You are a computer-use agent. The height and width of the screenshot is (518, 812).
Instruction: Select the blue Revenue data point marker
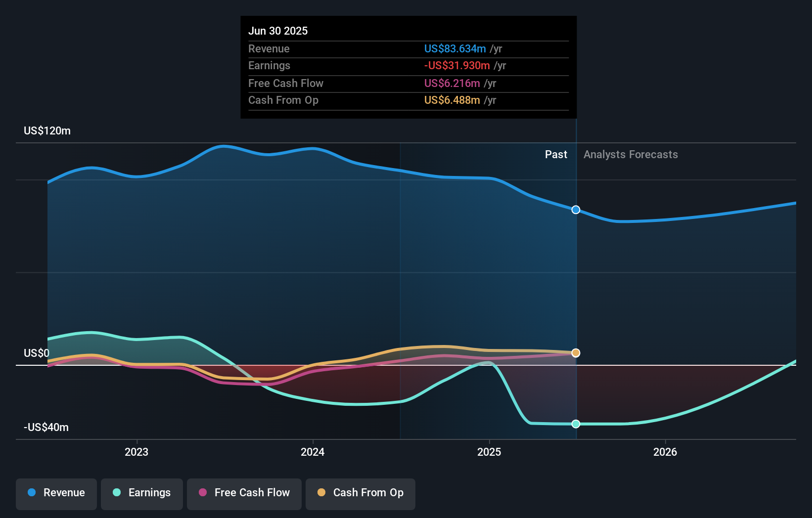click(575, 210)
